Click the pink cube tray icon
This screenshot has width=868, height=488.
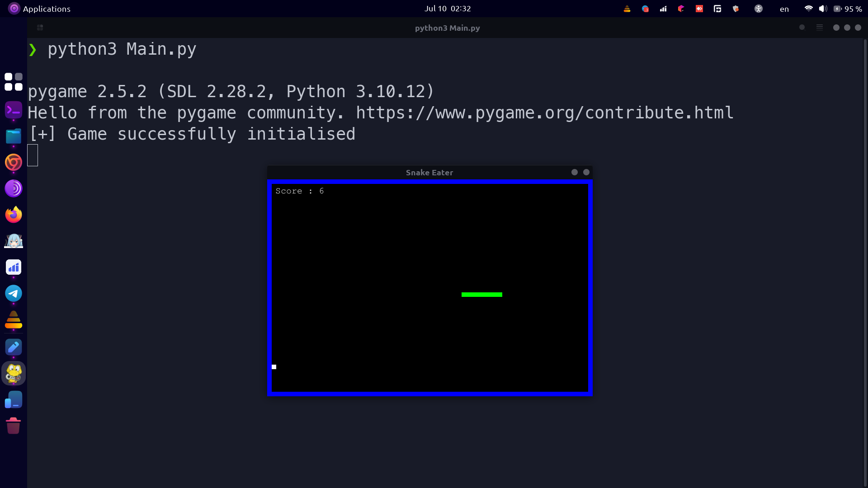pyautogui.click(x=681, y=9)
